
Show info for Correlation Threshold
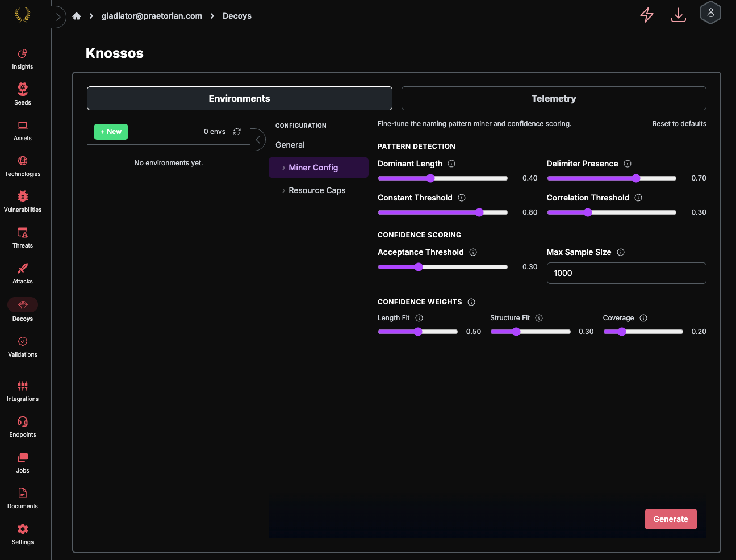638,198
